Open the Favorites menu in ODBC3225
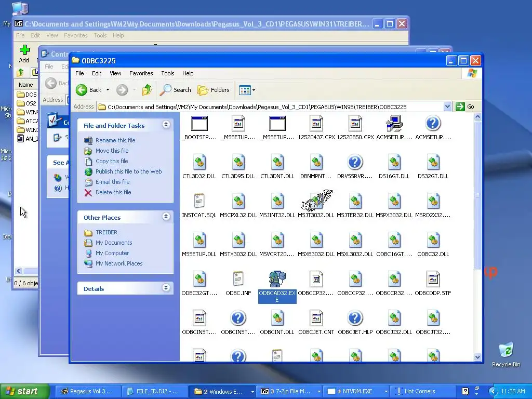Viewport: 532px width, 399px height. 141,73
